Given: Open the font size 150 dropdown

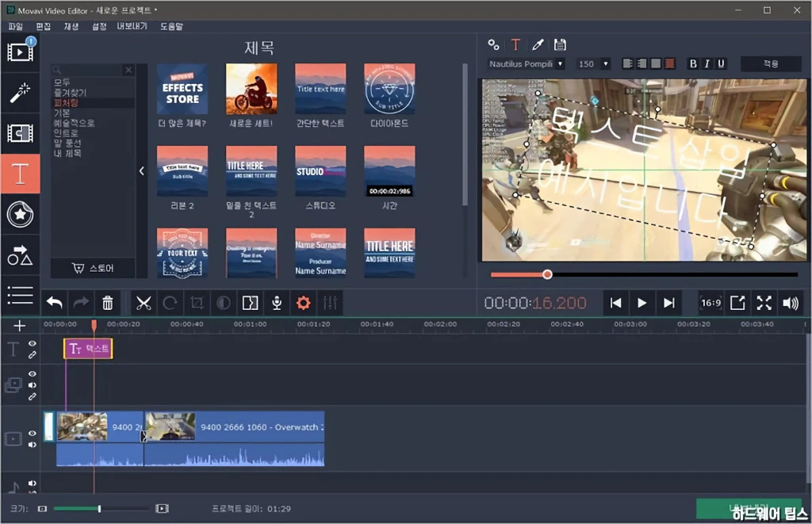Looking at the screenshot, I should [x=593, y=63].
